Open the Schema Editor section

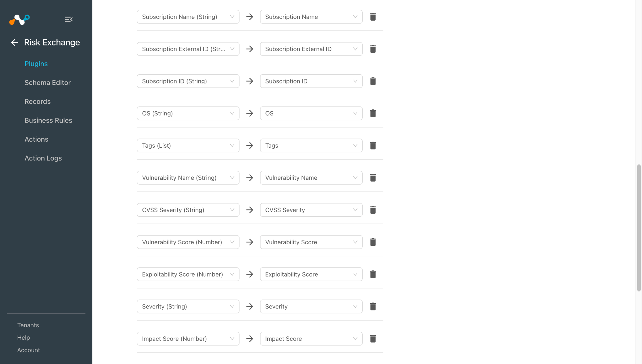coord(48,83)
